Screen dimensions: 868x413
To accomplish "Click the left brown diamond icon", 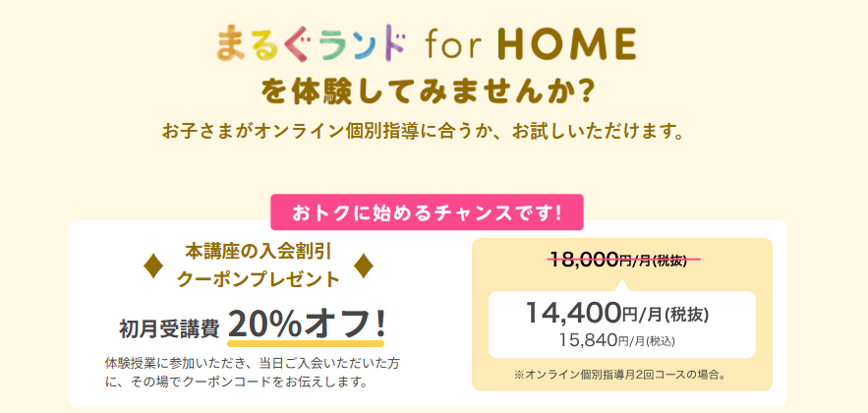I will [x=153, y=266].
